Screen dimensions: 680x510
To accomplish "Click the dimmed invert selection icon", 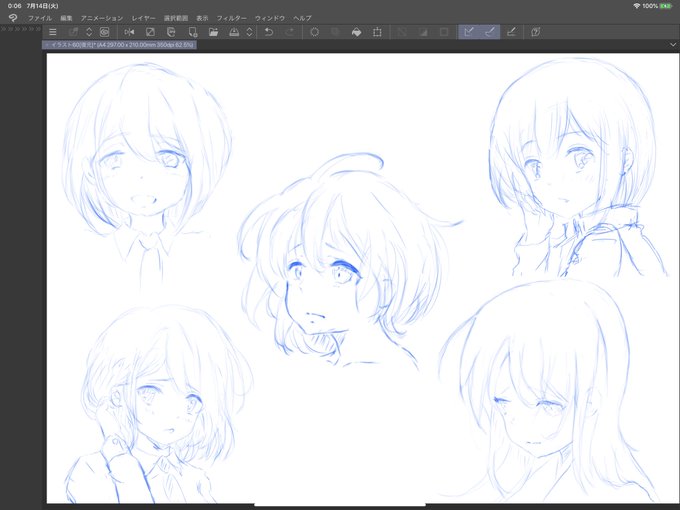I will [x=423, y=32].
